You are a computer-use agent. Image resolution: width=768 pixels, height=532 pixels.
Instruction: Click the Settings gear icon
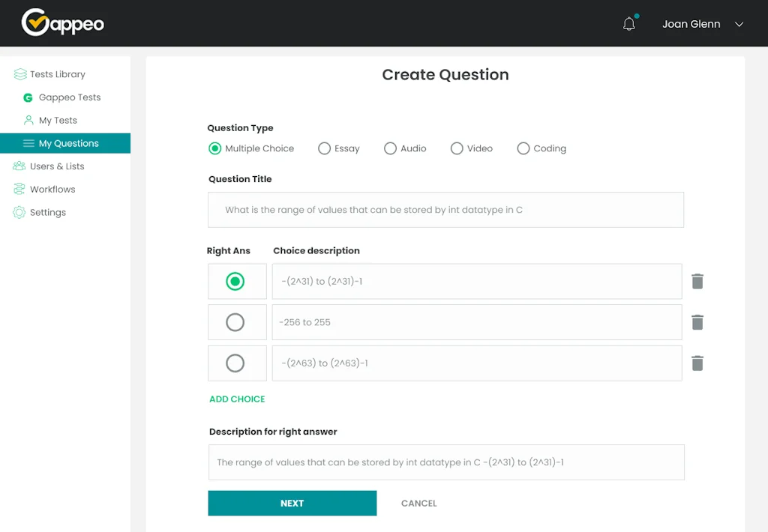click(19, 212)
